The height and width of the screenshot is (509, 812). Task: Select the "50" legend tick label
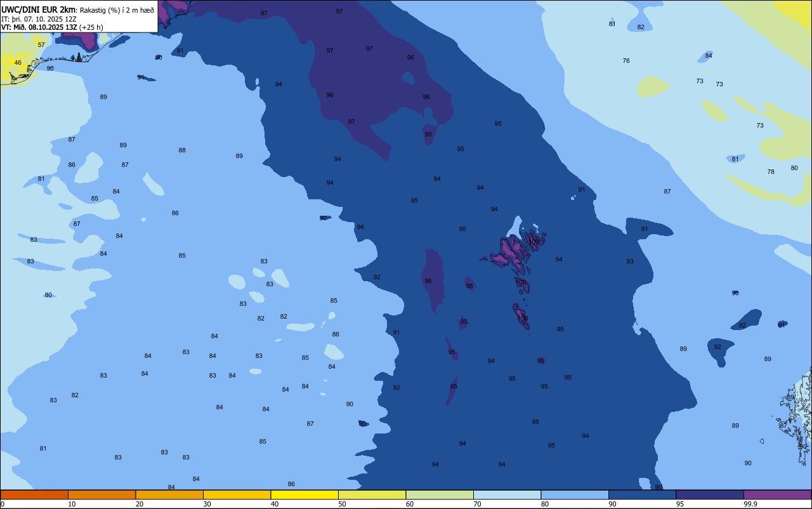coord(342,504)
